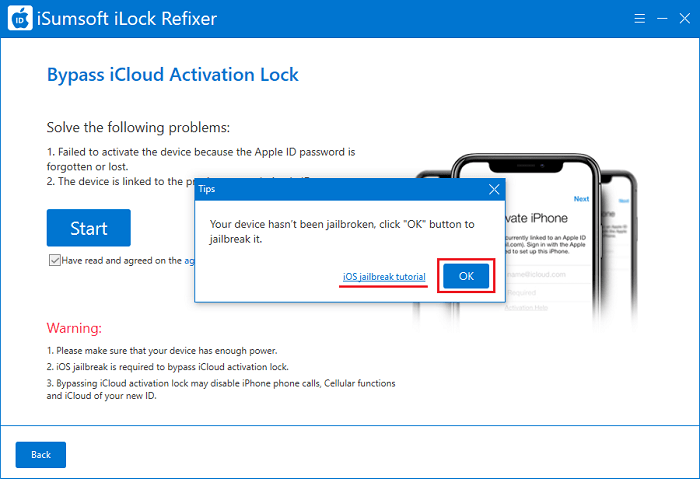Click the iSumsoft app logo icon
Screen dimensions: 700x479
tap(20, 18)
